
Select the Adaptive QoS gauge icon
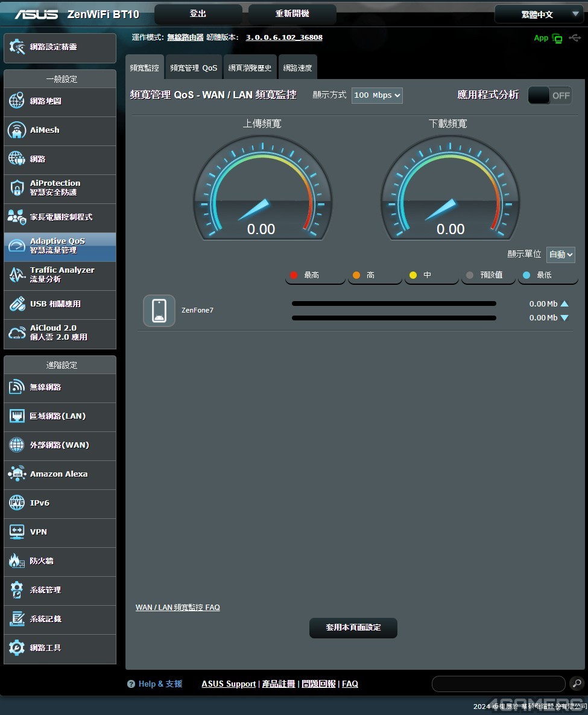[x=17, y=246]
